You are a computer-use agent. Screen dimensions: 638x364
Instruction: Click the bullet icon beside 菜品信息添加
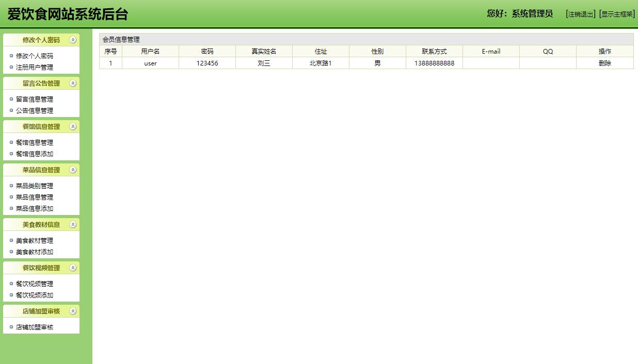coord(11,208)
